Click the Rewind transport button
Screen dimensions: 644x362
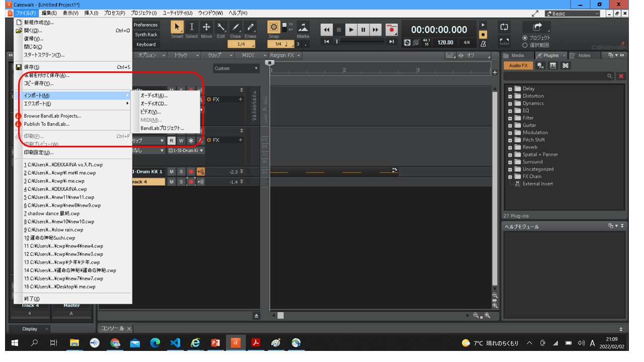click(327, 30)
